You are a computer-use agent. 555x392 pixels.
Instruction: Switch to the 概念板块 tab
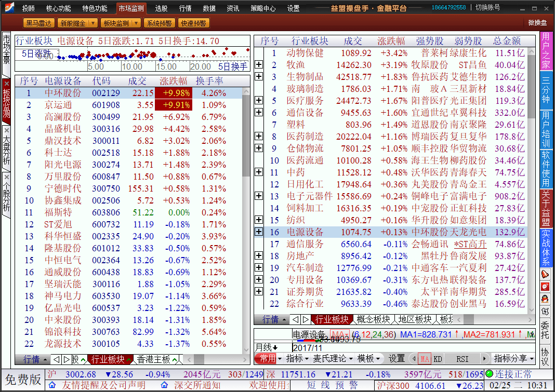coord(373,320)
